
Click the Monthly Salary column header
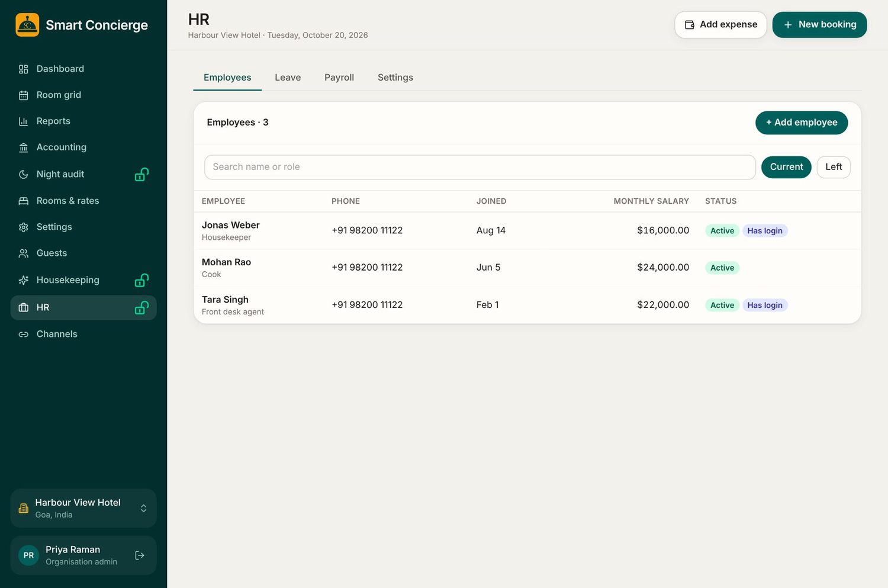click(x=651, y=201)
